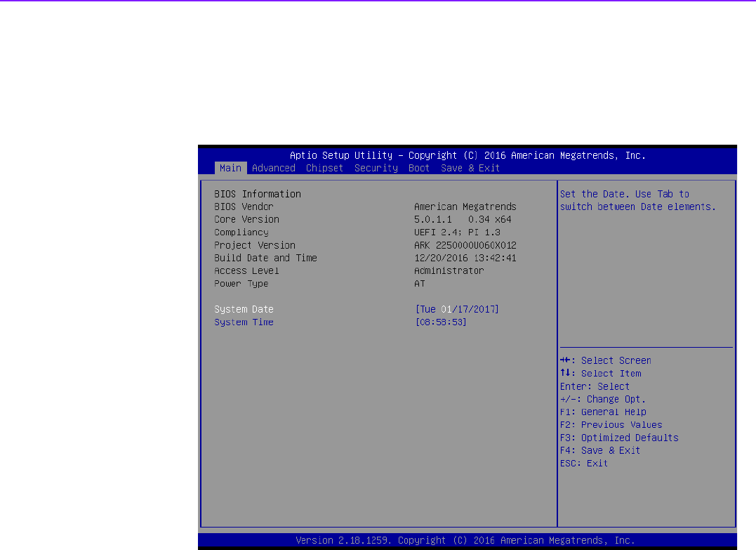Switch to the Main tab

coord(230,168)
